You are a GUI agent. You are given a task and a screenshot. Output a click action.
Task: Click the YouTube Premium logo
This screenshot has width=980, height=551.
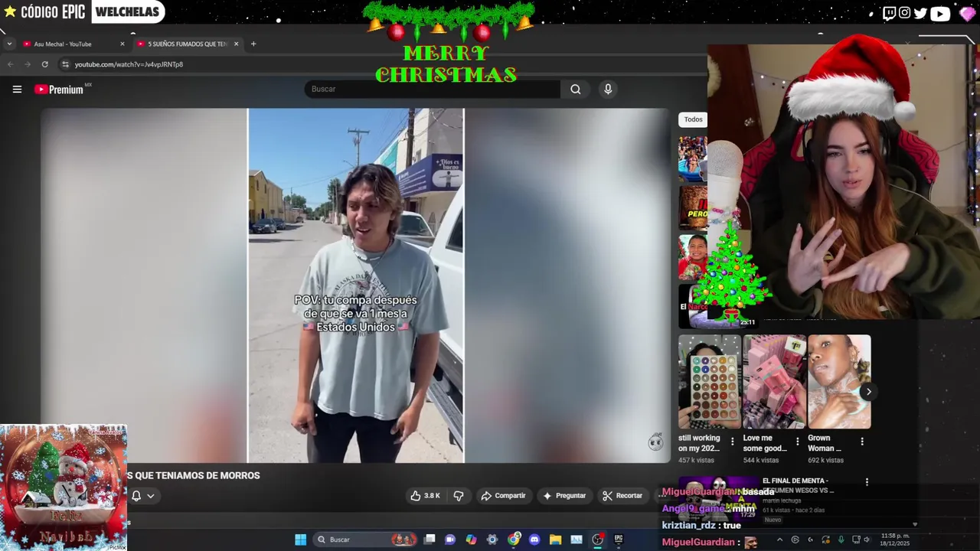[x=63, y=89]
